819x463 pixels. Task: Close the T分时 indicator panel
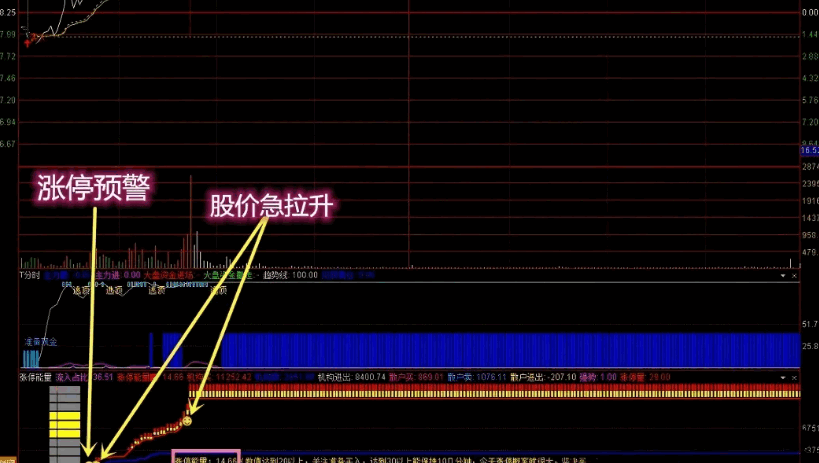pyautogui.click(x=794, y=275)
